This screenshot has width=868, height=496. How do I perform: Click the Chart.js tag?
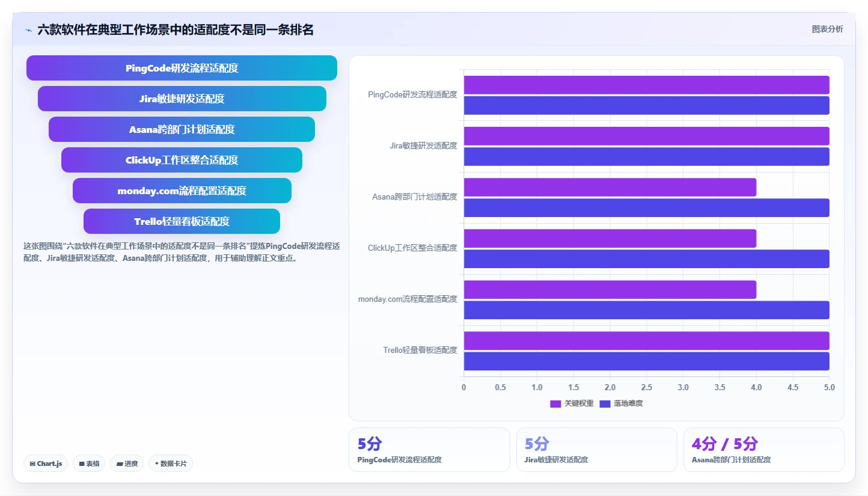[46, 464]
